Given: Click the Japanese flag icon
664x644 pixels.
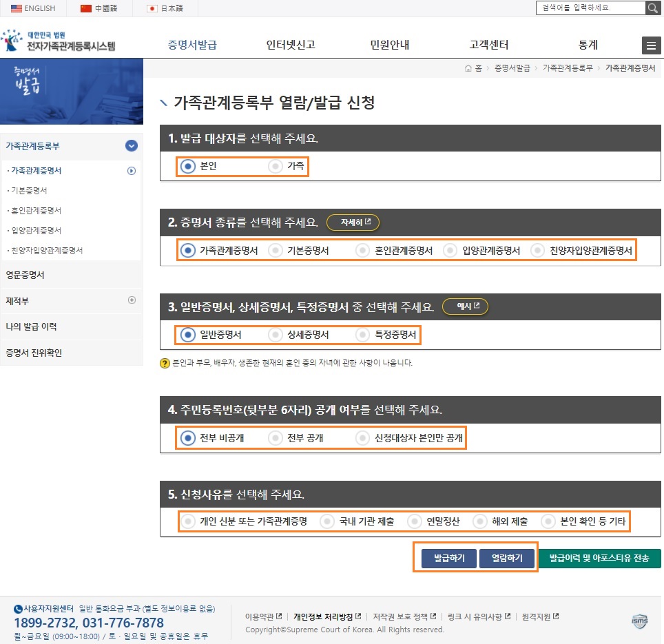Looking at the screenshot, I should click(152, 8).
